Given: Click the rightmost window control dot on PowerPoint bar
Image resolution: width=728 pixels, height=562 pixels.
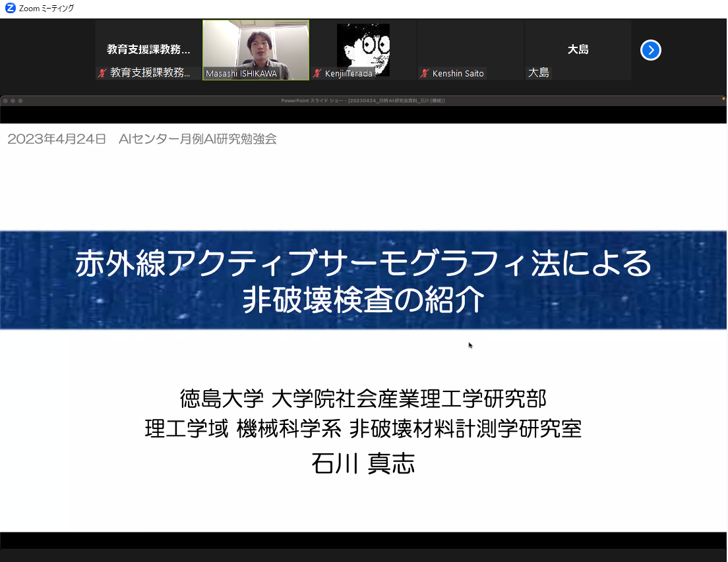Looking at the screenshot, I should tap(22, 101).
